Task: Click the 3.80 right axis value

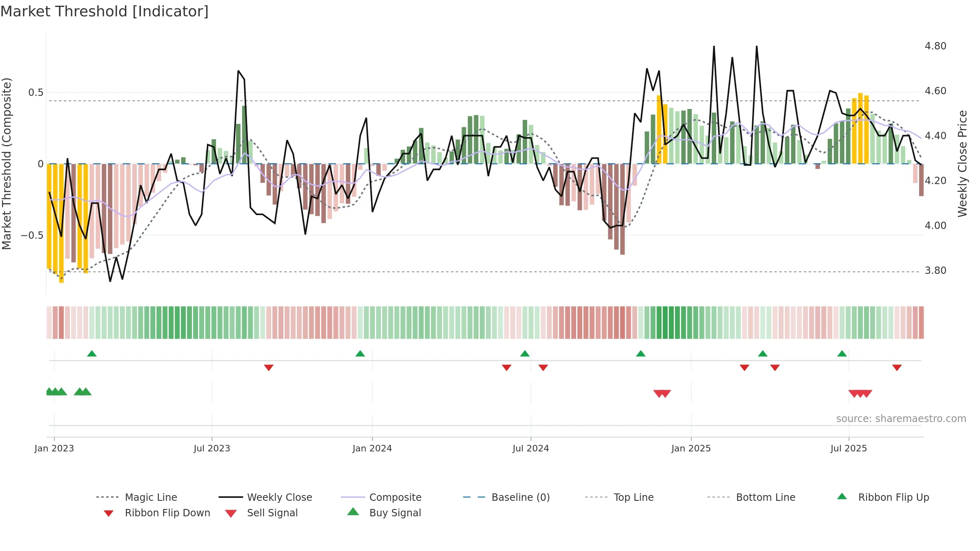Action: click(935, 270)
